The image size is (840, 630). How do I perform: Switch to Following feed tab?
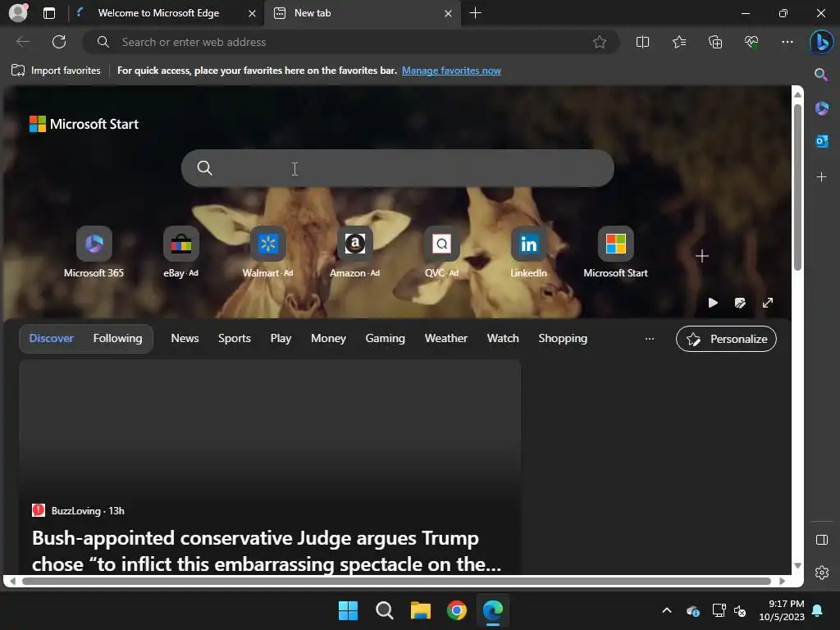[118, 338]
